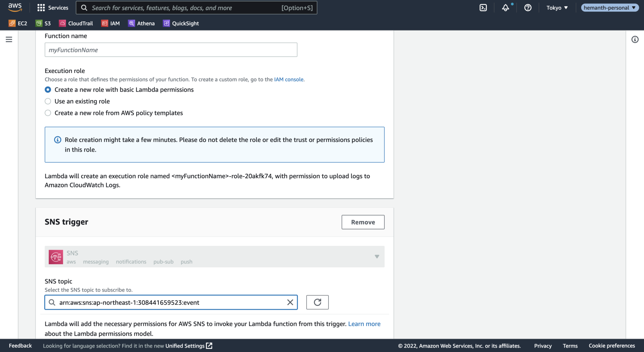Viewport: 644px width, 352px height.
Task: Open the Tokyo region dropdown
Action: click(x=557, y=8)
